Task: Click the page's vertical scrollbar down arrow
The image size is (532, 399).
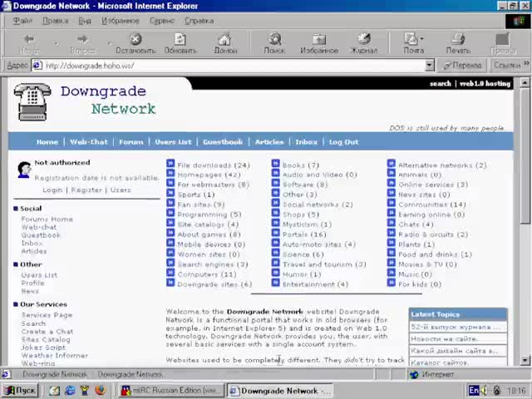Action: (x=525, y=362)
